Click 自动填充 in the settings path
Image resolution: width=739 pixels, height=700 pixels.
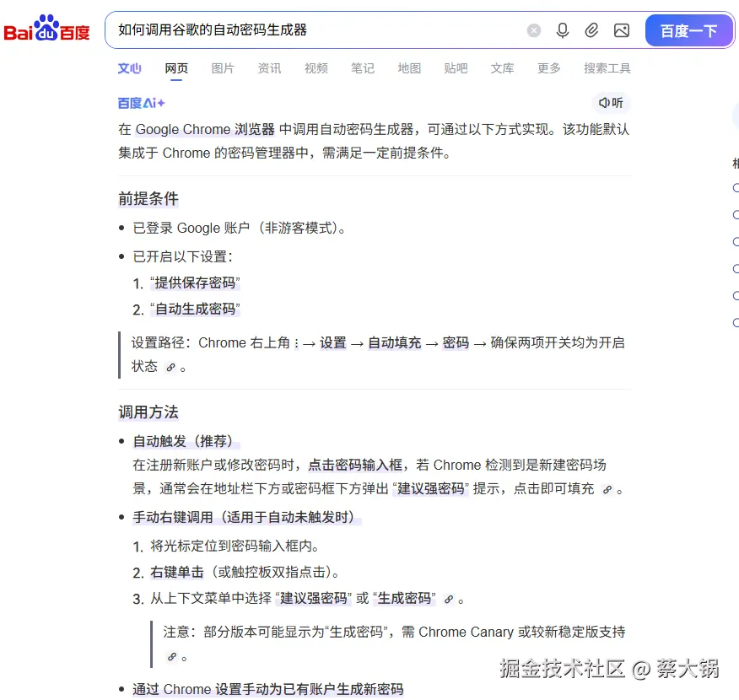[395, 342]
